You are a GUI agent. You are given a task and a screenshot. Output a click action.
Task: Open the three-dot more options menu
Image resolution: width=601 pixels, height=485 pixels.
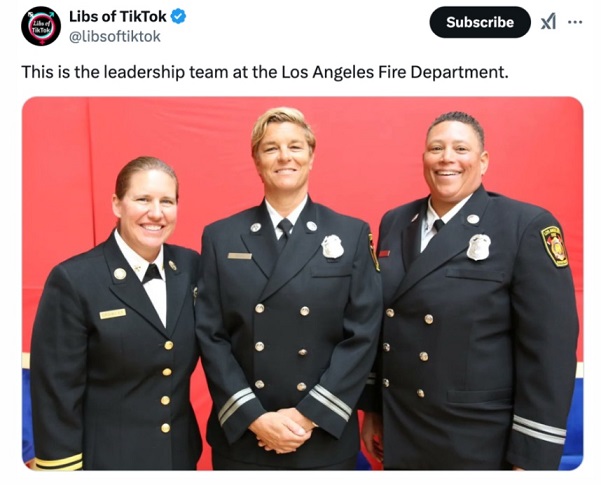[x=575, y=22]
